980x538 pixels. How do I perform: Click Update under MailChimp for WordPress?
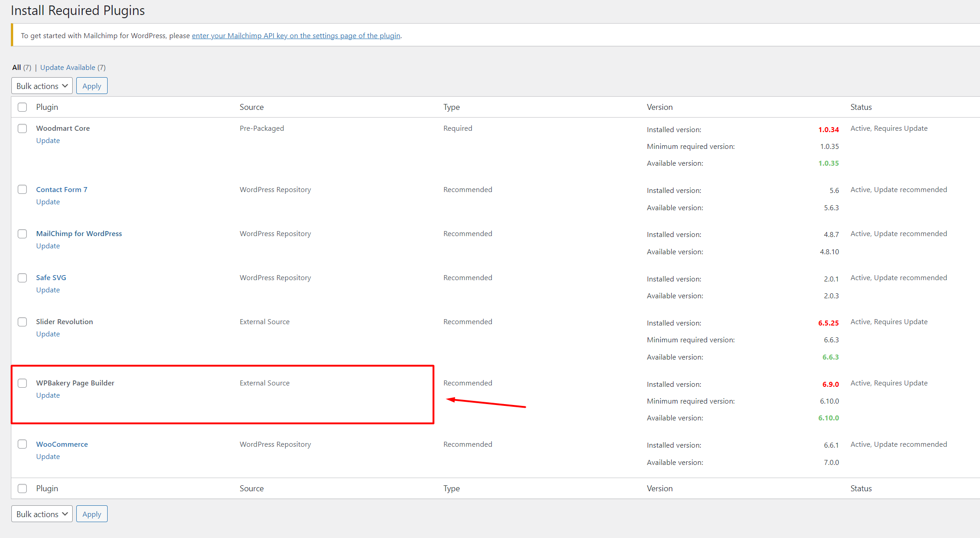48,246
